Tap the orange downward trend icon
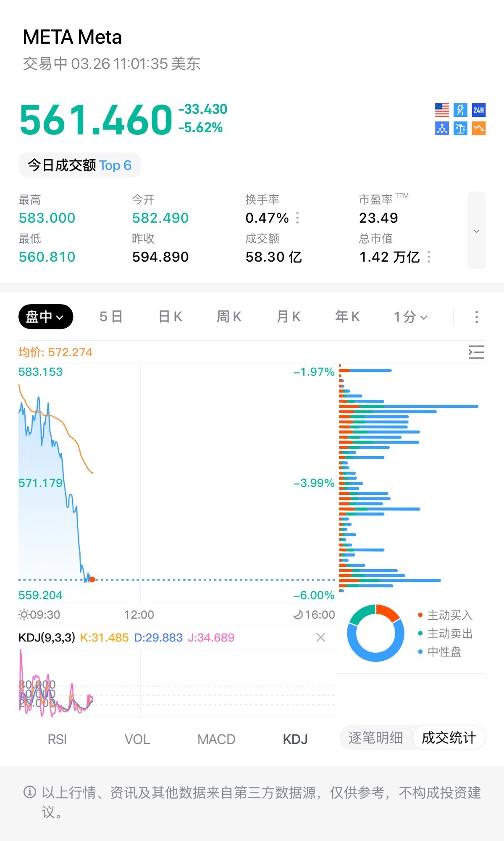This screenshot has height=841, width=504. [x=478, y=129]
